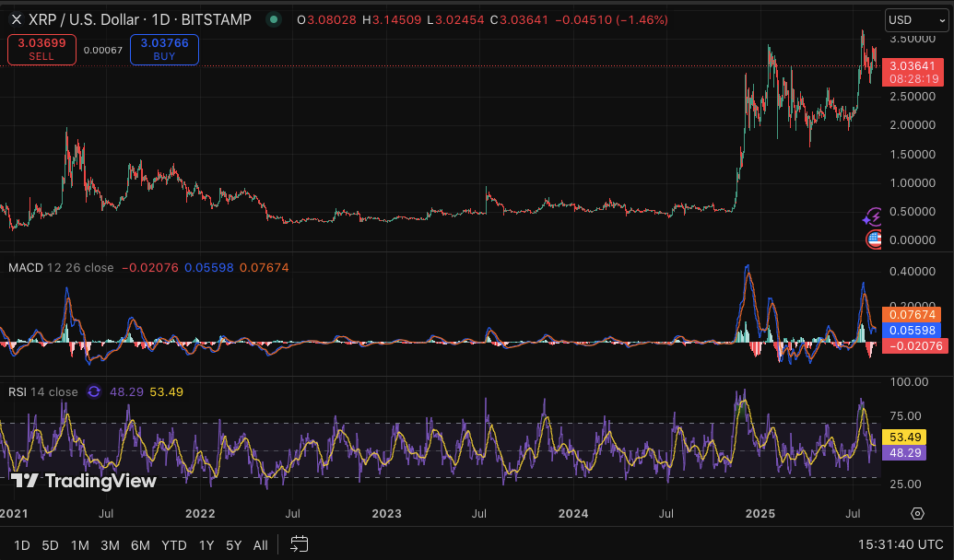Open the Go to date calendar icon
Image resolution: width=954 pixels, height=560 pixels.
299,544
